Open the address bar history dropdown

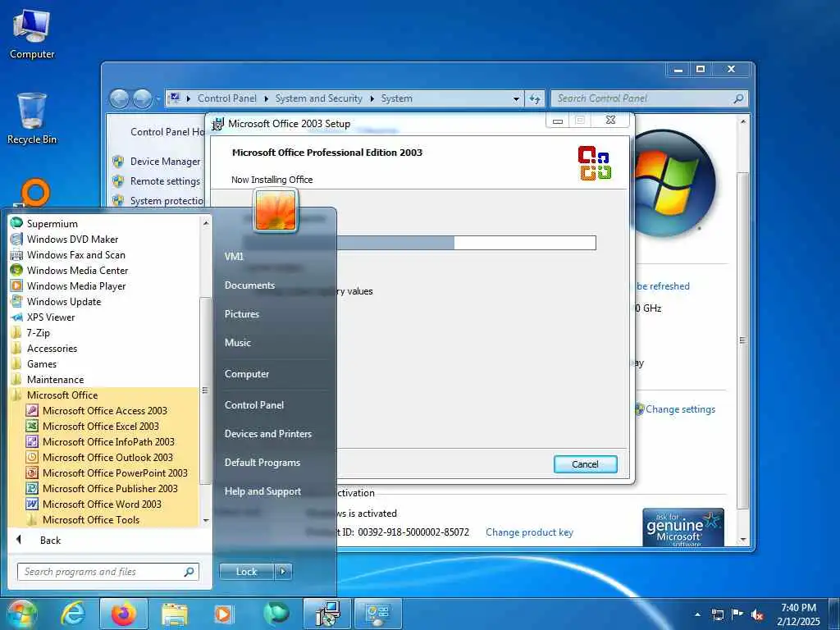coord(516,98)
